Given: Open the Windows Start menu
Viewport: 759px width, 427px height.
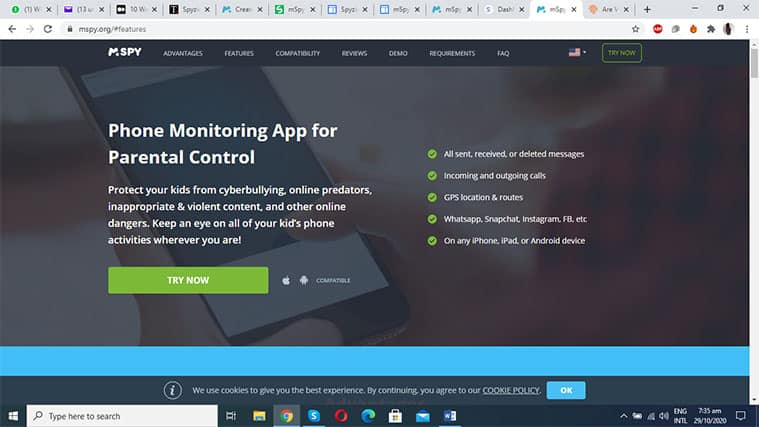Looking at the screenshot, I should 13,416.
